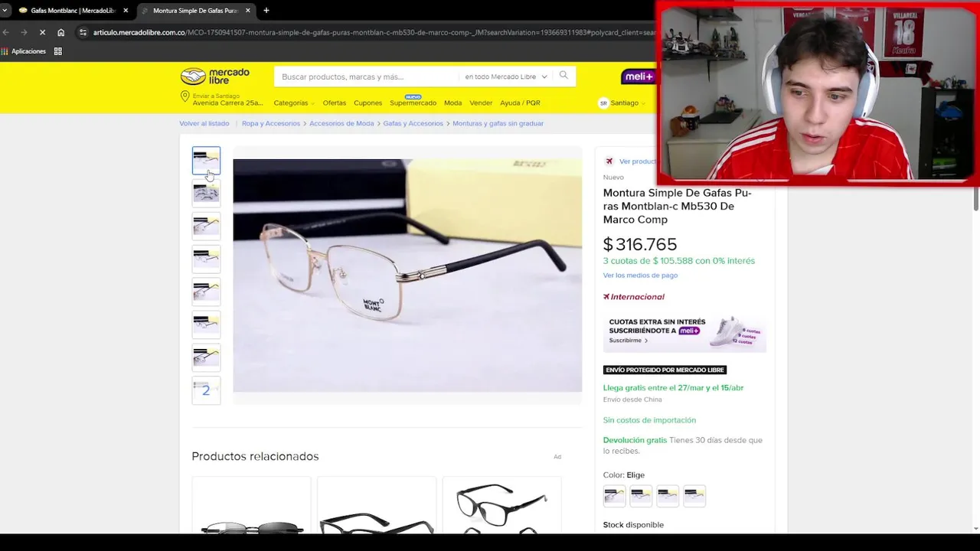Open the tab search dropdown arrow
Viewport: 980px width, 551px height.
(x=5, y=10)
